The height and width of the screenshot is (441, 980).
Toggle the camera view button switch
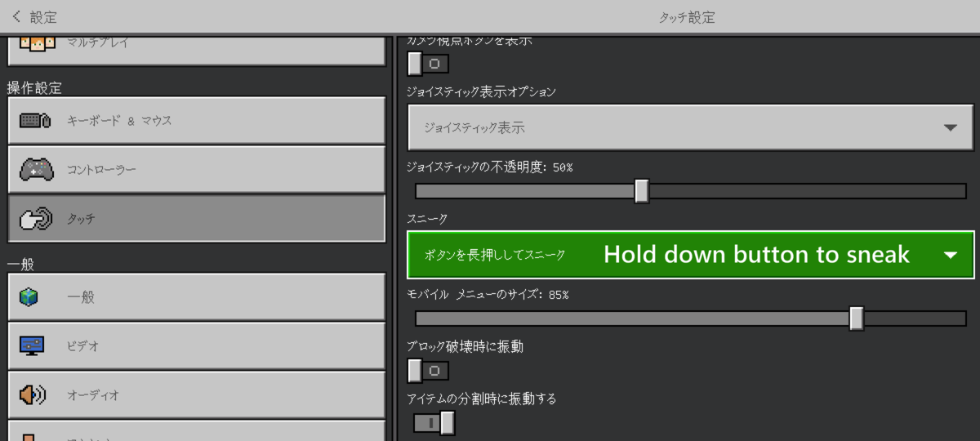[428, 63]
